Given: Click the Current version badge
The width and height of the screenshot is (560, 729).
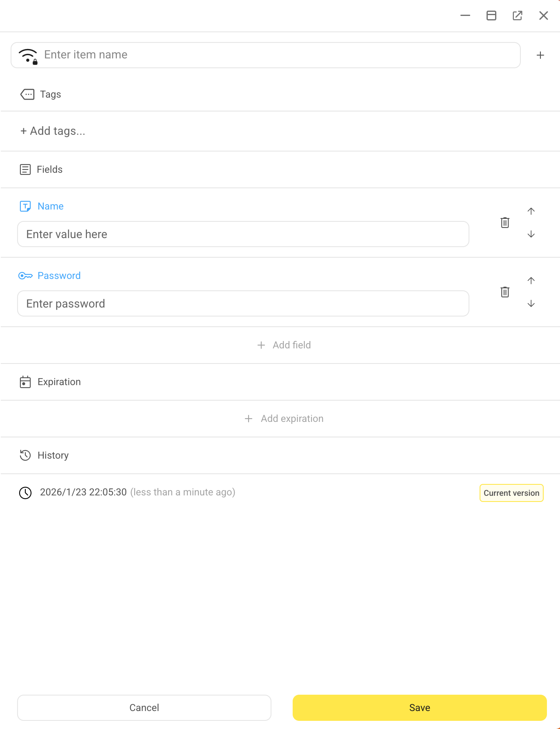Looking at the screenshot, I should tap(511, 493).
